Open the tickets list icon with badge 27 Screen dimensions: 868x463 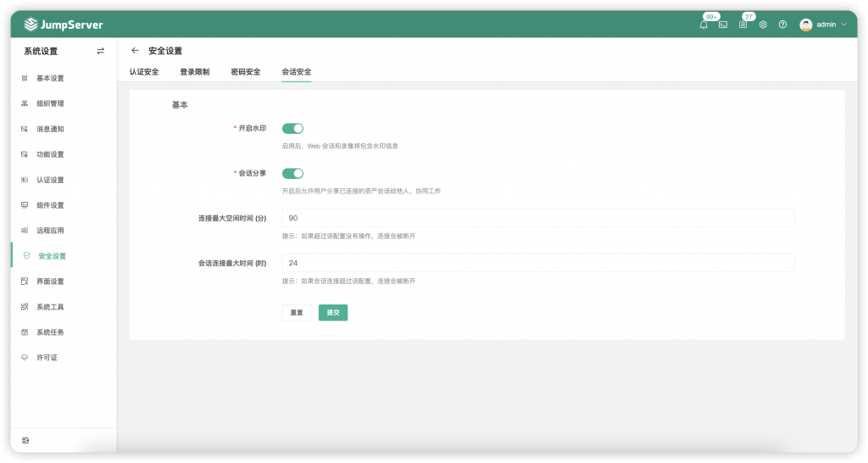click(743, 25)
